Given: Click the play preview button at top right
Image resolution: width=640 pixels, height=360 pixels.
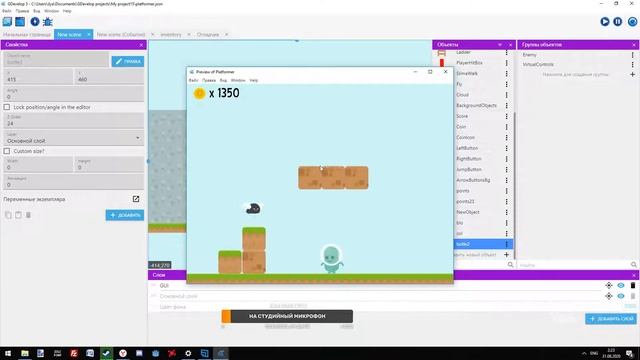Looking at the screenshot, I should 605,22.
